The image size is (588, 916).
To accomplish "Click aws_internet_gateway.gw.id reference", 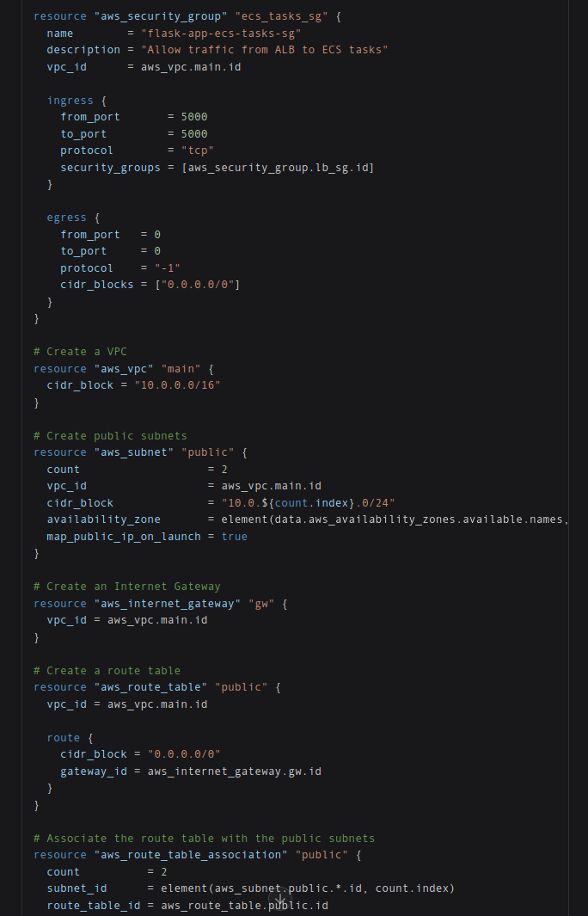I will tap(234, 772).
